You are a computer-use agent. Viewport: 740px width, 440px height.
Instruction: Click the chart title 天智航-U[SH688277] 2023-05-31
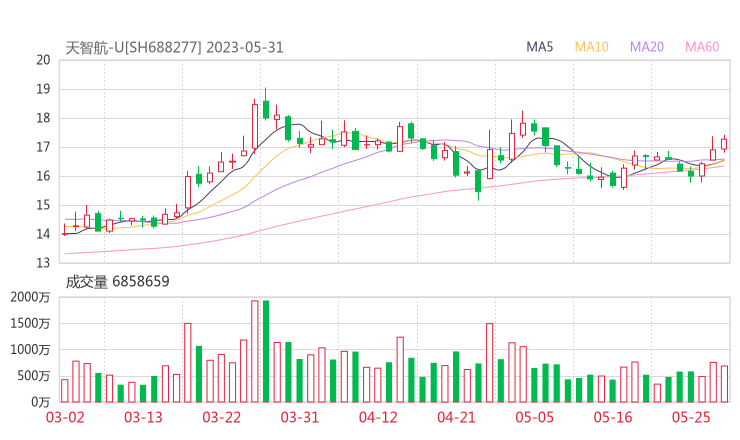pos(174,48)
